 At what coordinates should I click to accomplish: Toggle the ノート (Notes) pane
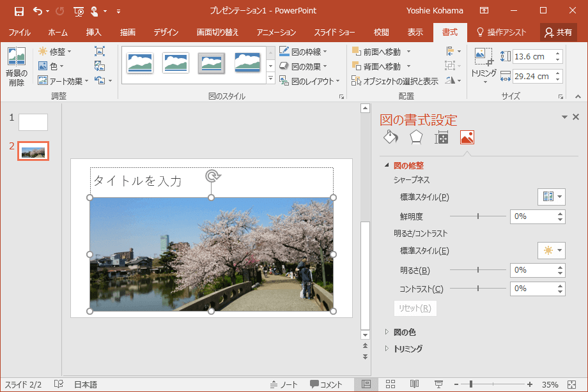284,384
